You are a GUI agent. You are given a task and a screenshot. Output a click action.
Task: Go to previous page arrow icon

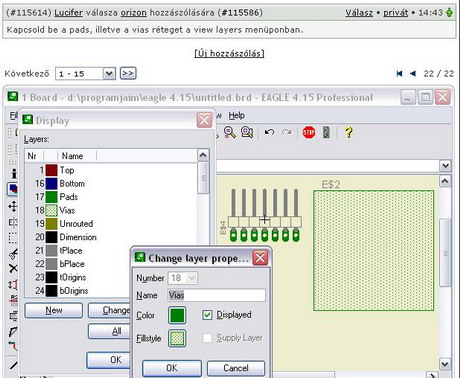point(413,74)
